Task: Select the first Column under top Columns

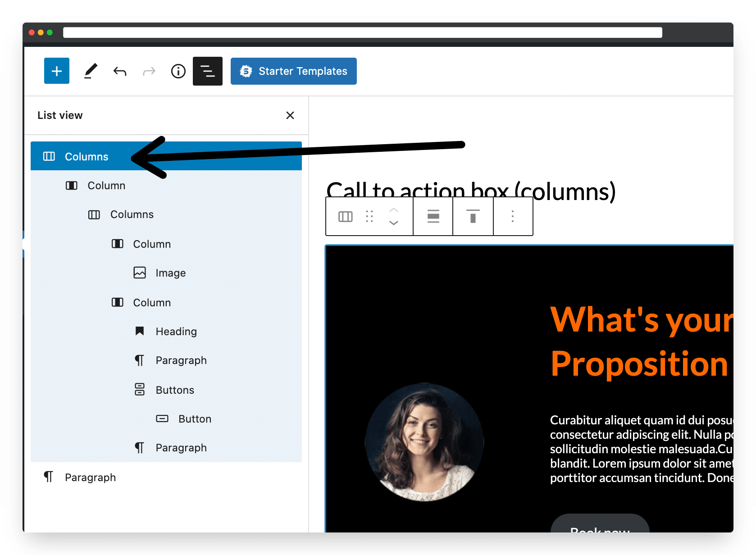Action: tap(166, 186)
